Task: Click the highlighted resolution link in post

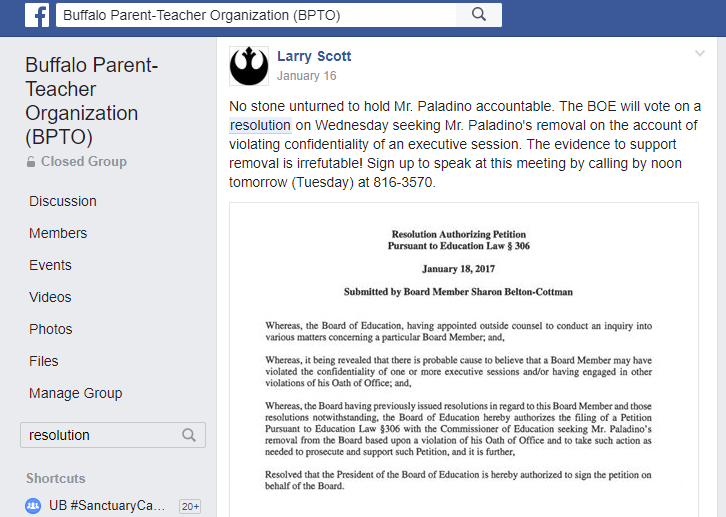Action: coord(260,125)
